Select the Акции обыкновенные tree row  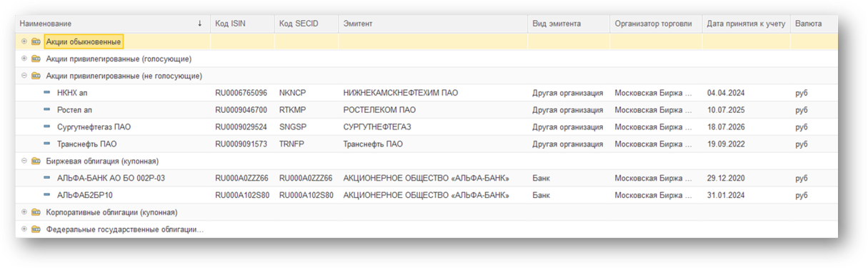point(427,41)
